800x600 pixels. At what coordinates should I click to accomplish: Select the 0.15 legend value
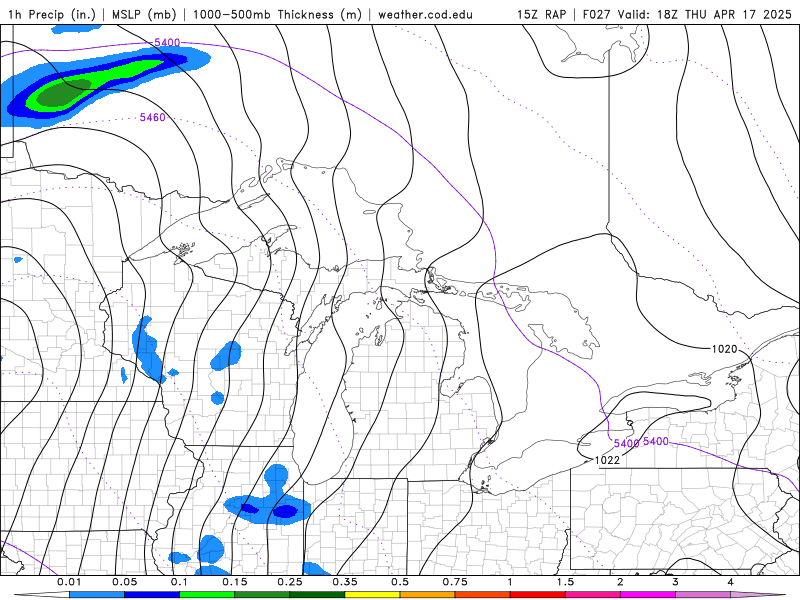235,582
